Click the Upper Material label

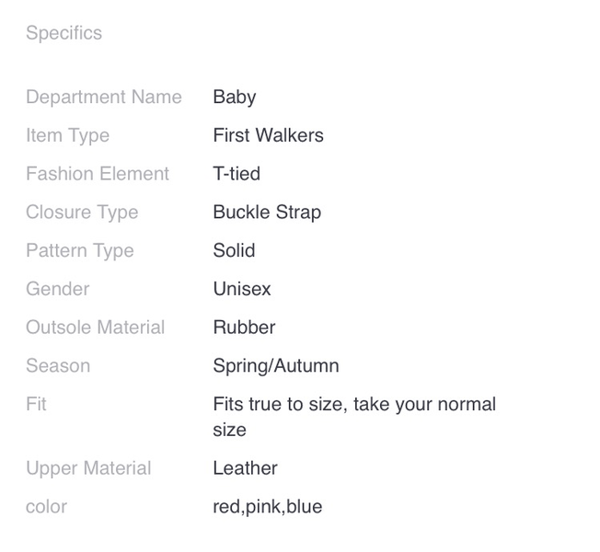point(88,469)
